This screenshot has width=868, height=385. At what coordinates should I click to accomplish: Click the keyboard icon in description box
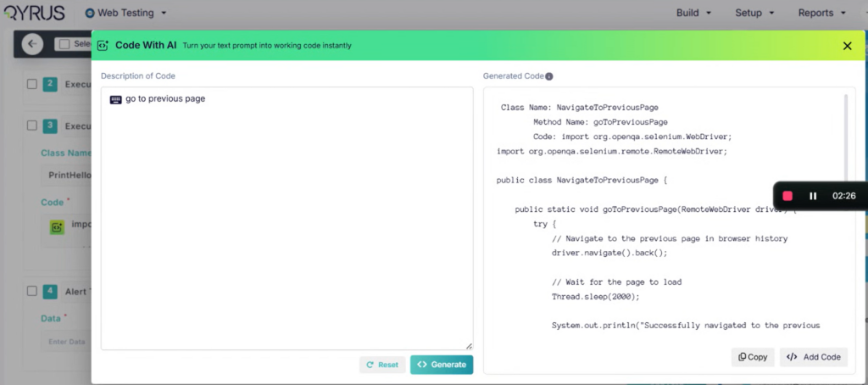pos(115,99)
